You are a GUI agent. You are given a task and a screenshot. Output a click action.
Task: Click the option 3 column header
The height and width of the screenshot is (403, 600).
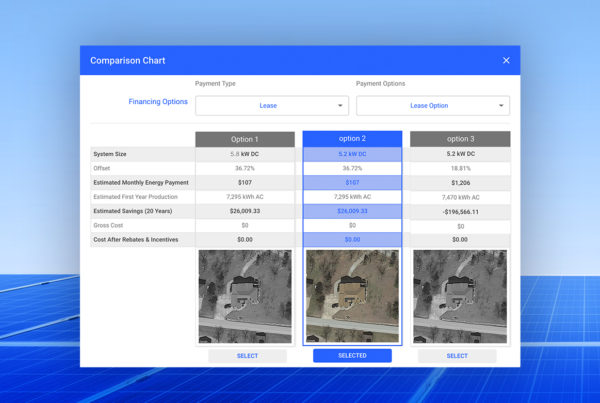coord(460,139)
